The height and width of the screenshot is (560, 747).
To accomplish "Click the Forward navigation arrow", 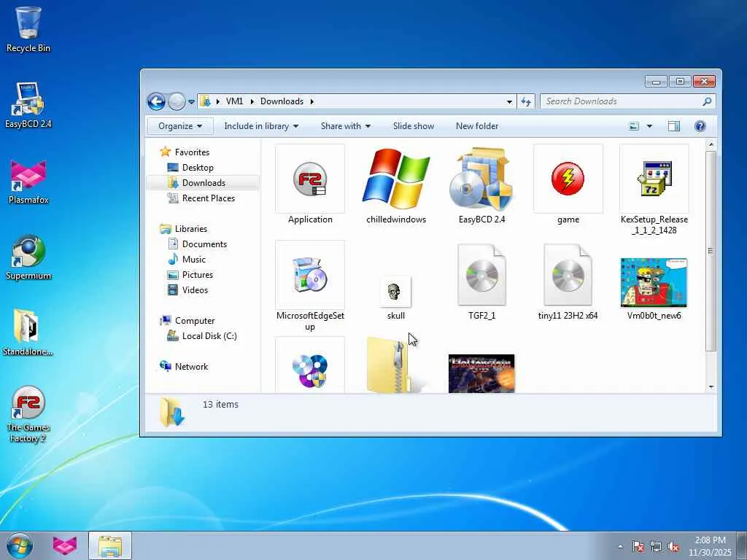I will click(x=177, y=101).
